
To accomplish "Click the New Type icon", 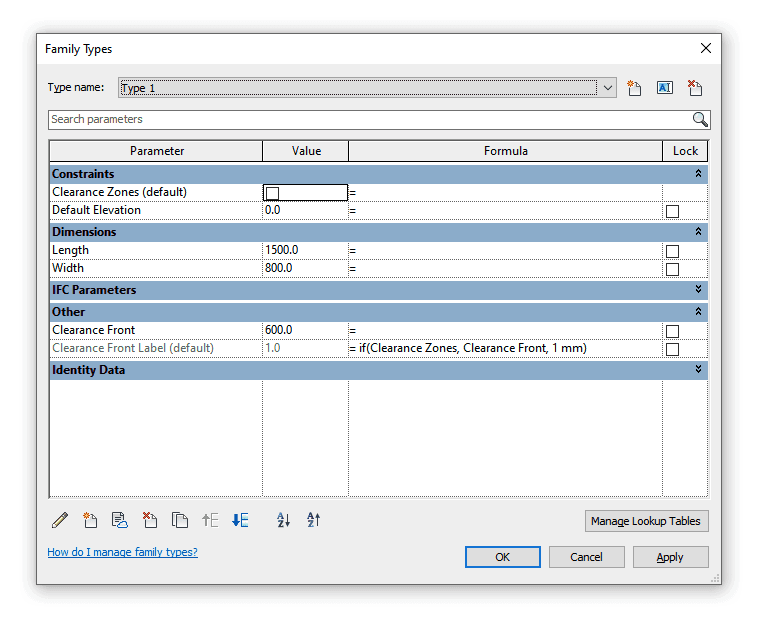I will click(x=634, y=88).
